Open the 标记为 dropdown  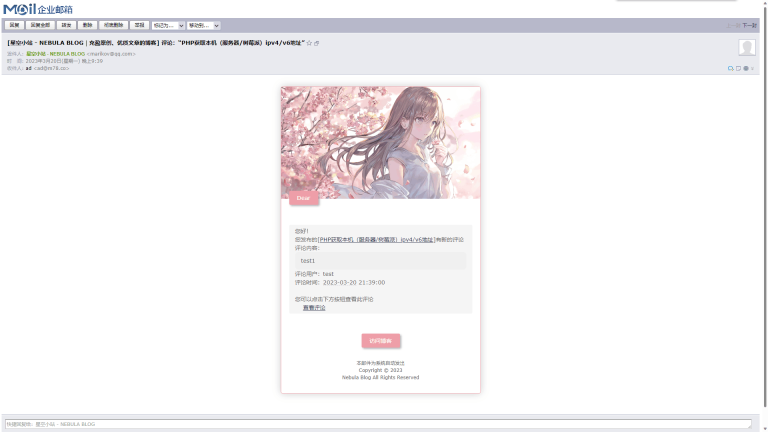167,25
